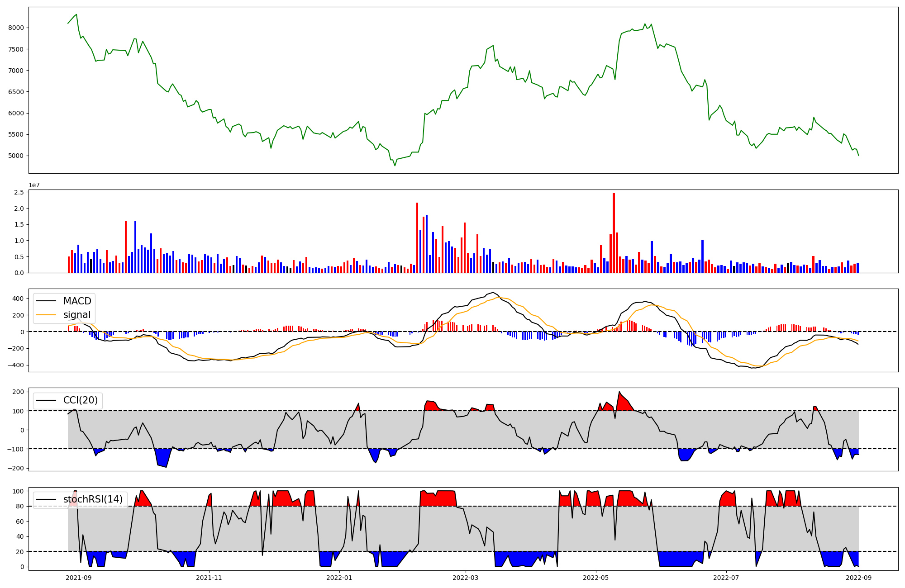Click the 2022-01 date axis label

coord(339,578)
